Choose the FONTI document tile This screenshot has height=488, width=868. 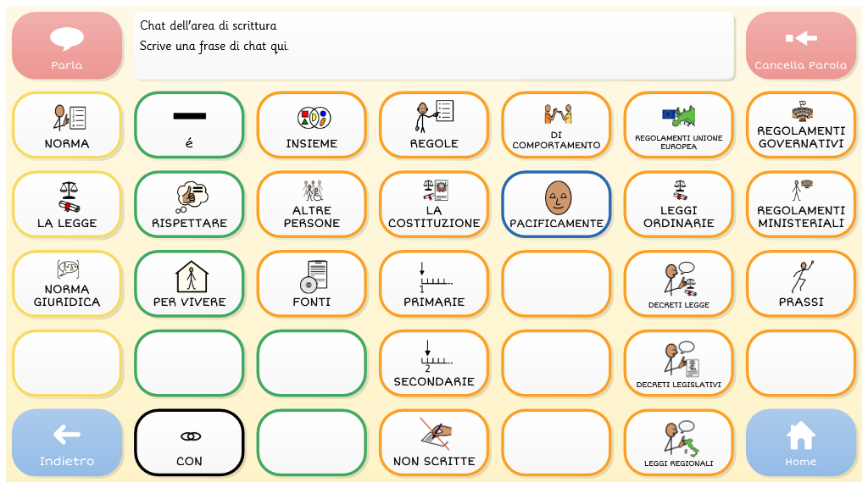311,284
